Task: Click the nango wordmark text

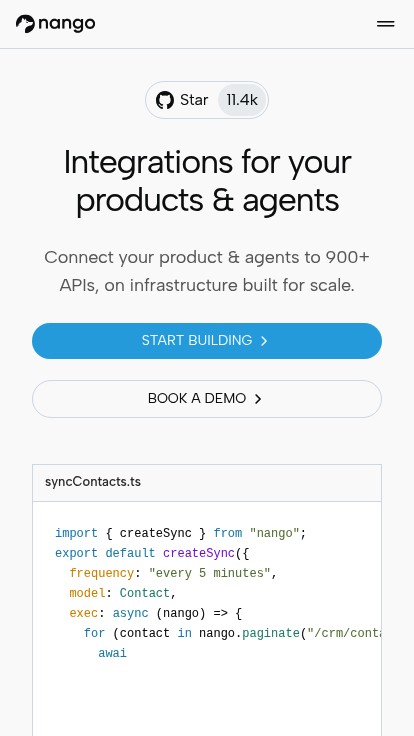Action: click(67, 24)
